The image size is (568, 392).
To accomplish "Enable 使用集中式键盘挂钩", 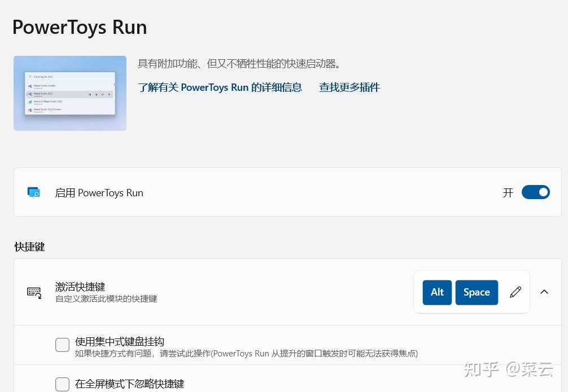I will coord(62,345).
